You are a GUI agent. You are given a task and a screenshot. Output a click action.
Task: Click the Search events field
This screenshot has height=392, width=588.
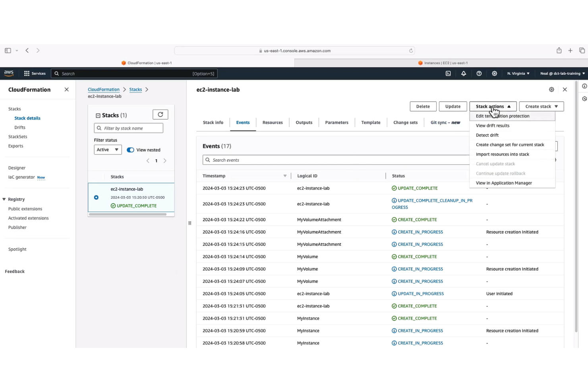pos(336,160)
